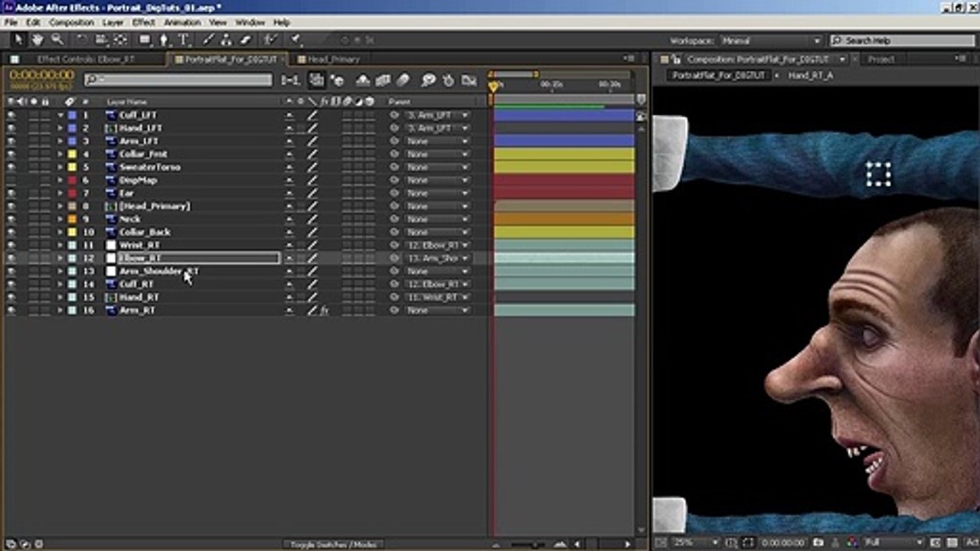980x551 pixels.
Task: Select the Rotation tool
Action: pyautogui.click(x=82, y=40)
